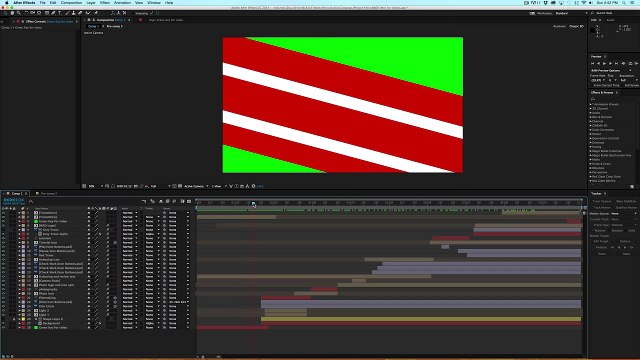The width and height of the screenshot is (640, 360).
Task: Open the Composition menu
Action: 71,2
